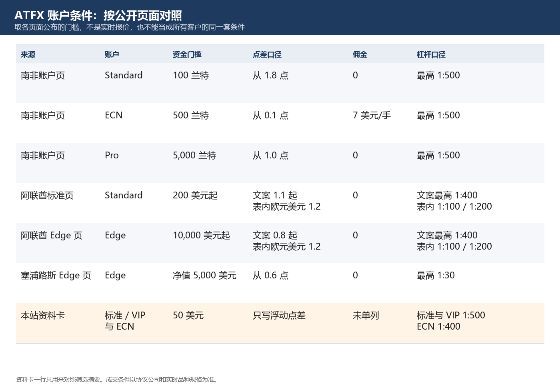The image size is (560, 392).
Task: Click the '从 0.6 点' cell
Action: tap(270, 275)
